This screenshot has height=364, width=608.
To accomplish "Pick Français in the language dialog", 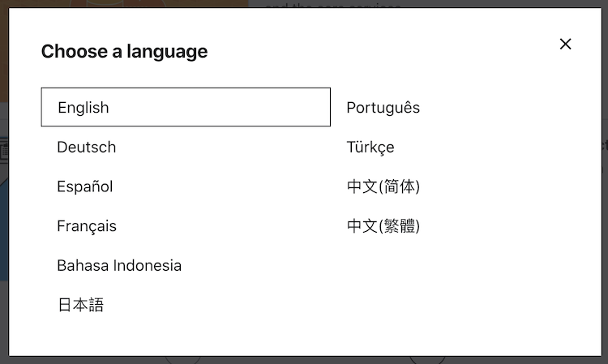I will [x=87, y=226].
